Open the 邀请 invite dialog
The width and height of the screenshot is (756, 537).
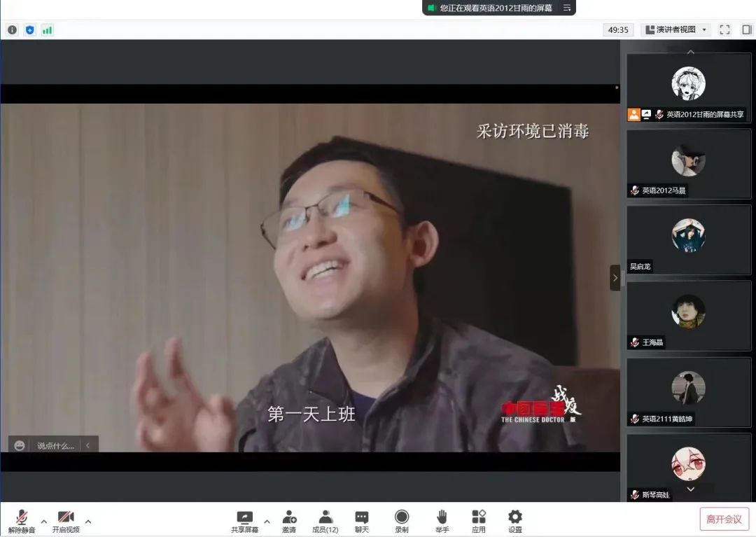(x=289, y=522)
